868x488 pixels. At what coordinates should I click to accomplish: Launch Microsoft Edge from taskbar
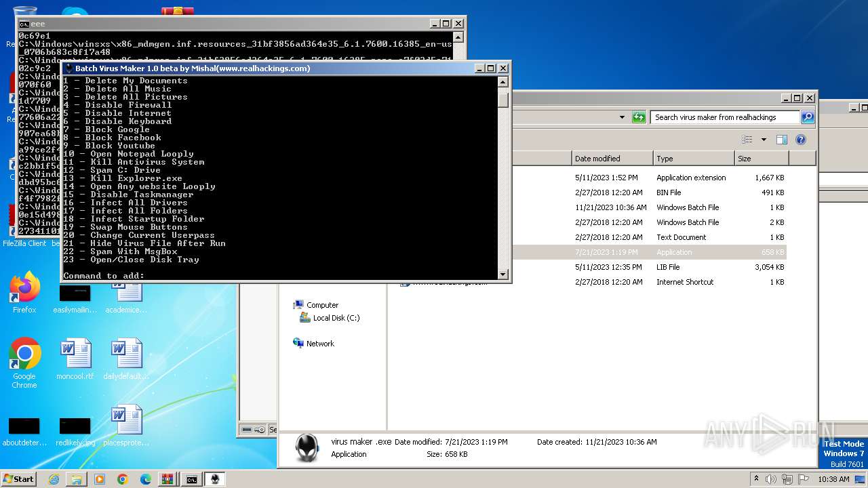pos(146,479)
